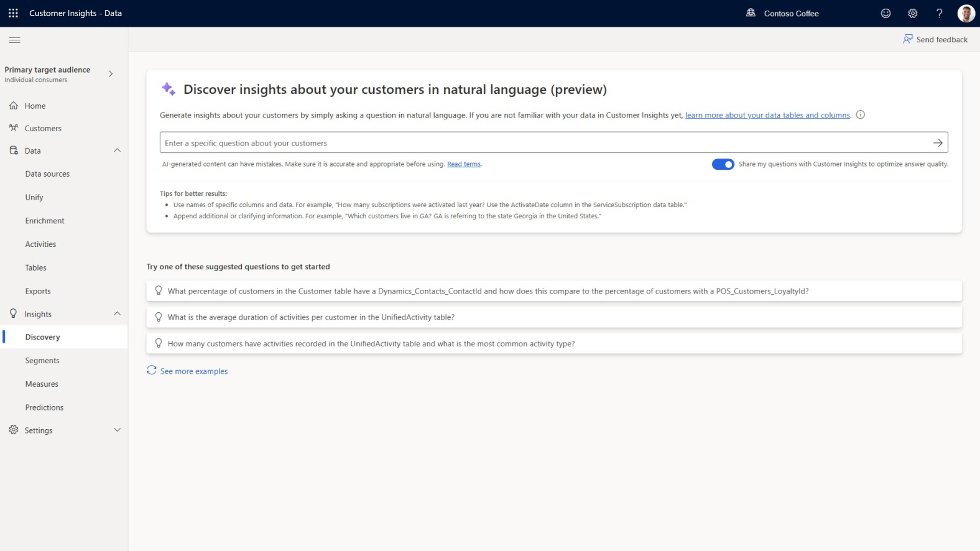Open the feedback smiley icon
Screen dimensions: 980x551
(886, 13)
